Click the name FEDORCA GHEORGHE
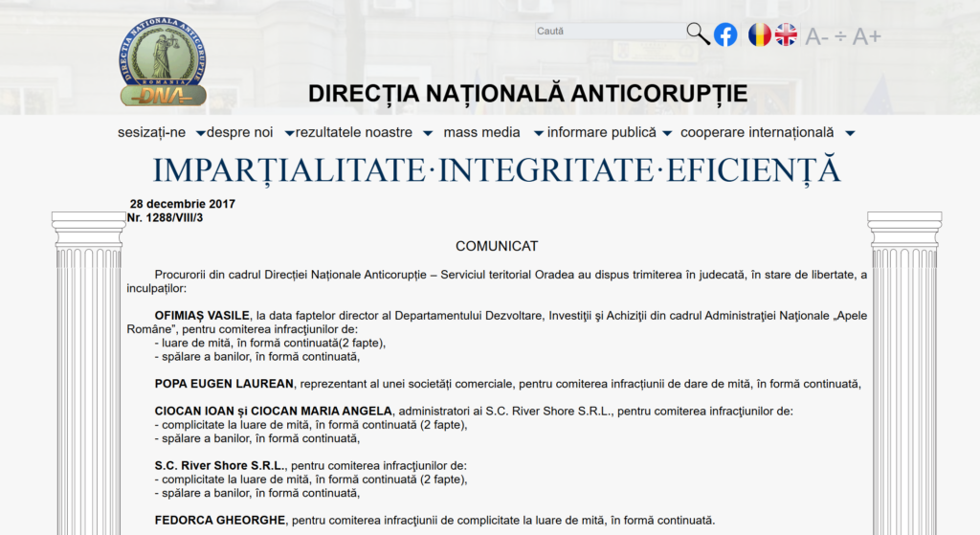Viewport: 980px width, 535px height. [x=220, y=520]
